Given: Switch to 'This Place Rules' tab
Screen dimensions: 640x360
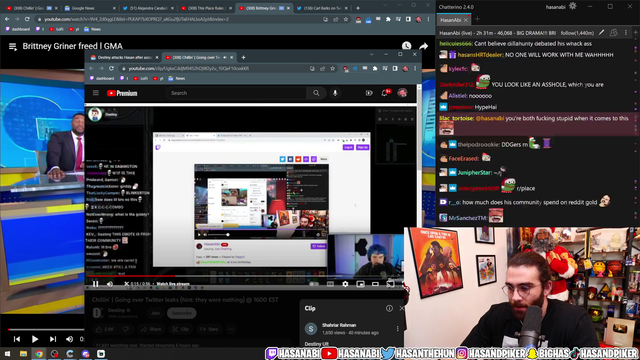Looking at the screenshot, I should [x=206, y=8].
